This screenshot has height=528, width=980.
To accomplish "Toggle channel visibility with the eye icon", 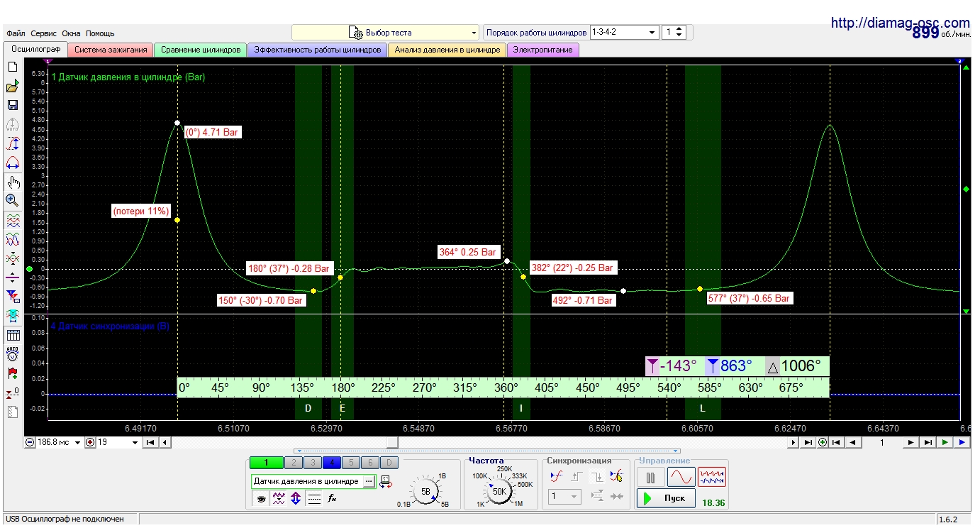I will point(261,500).
